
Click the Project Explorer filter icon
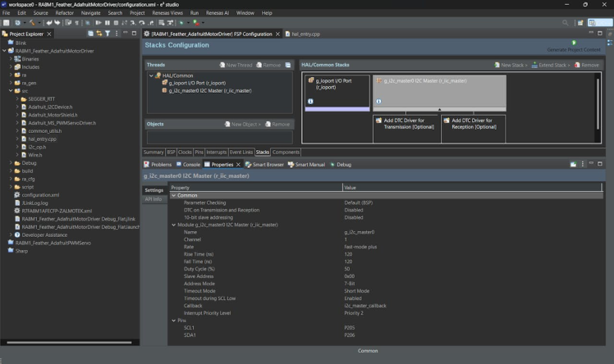(107, 34)
